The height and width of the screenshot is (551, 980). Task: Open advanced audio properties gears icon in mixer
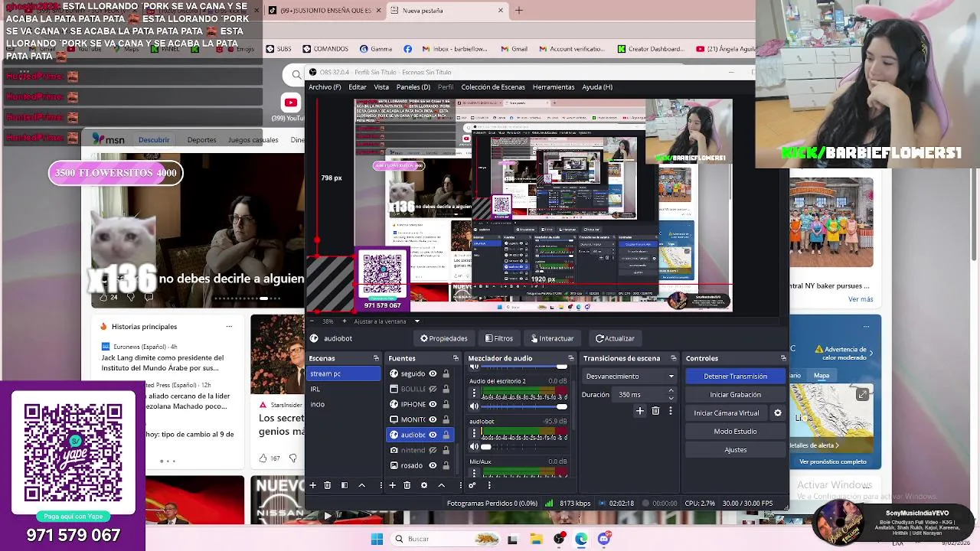(x=472, y=485)
